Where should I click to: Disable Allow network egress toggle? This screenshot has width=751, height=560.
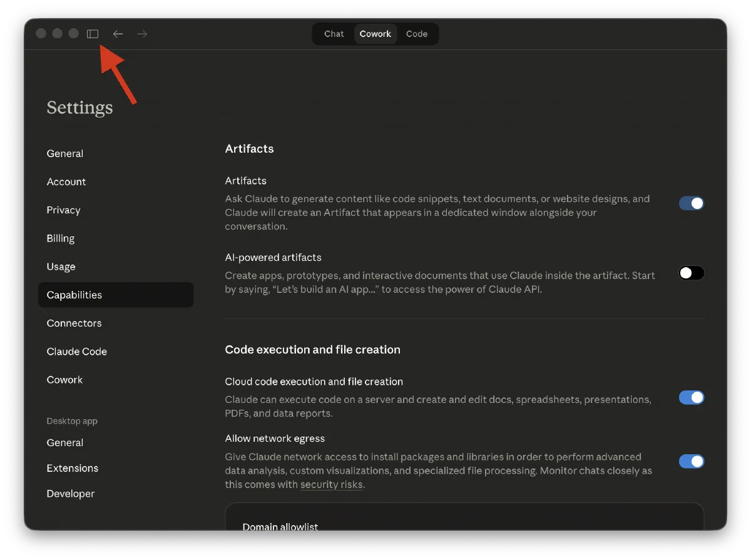(x=692, y=462)
